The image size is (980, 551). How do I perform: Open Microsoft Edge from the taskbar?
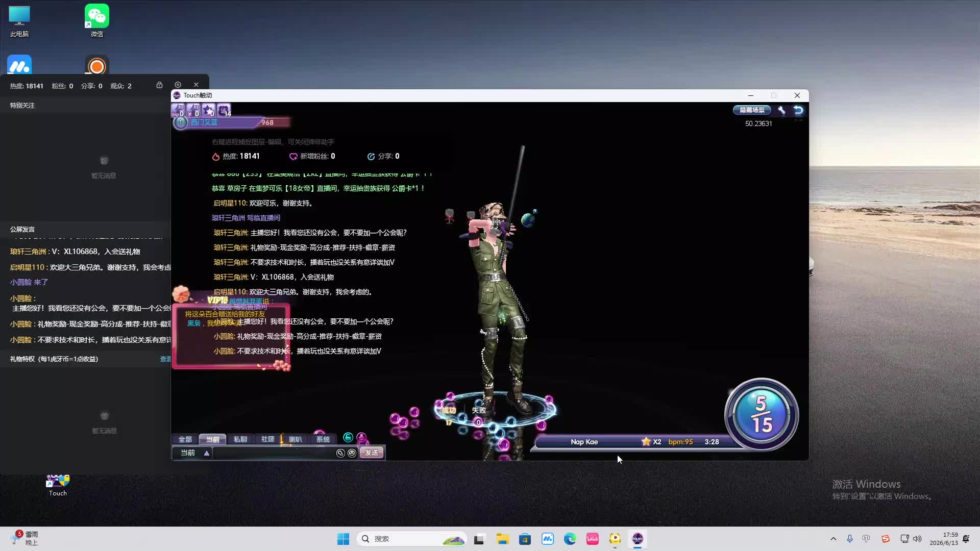pyautogui.click(x=570, y=539)
